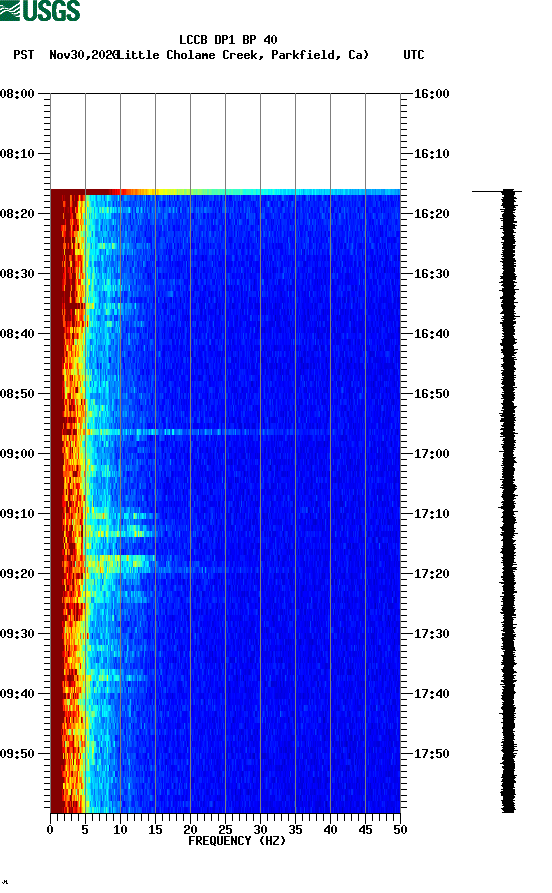Image resolution: width=552 pixels, height=893 pixels.
Task: Click the 45 Hz frequency tick label
Action: 365,830
